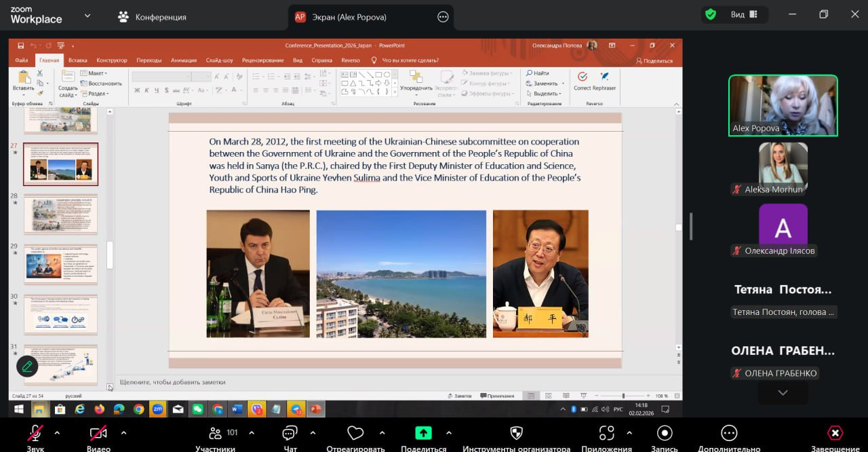Image resolution: width=868 pixels, height=452 pixels.
Task: Open the Приложения apps icon
Action: [607, 434]
